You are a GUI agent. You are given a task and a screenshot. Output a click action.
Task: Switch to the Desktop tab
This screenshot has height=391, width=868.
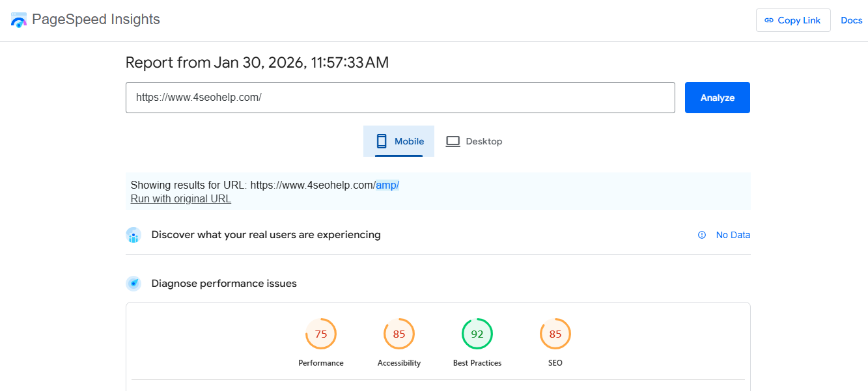click(474, 141)
